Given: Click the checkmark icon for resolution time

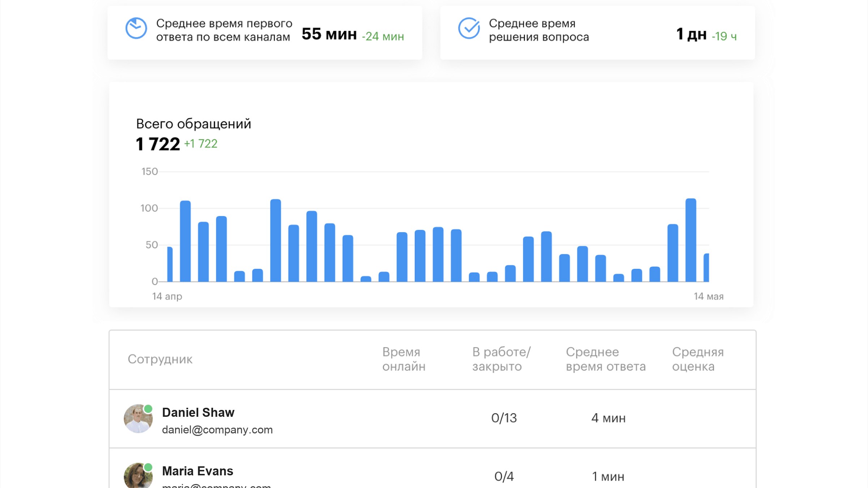Looking at the screenshot, I should pos(469,28).
